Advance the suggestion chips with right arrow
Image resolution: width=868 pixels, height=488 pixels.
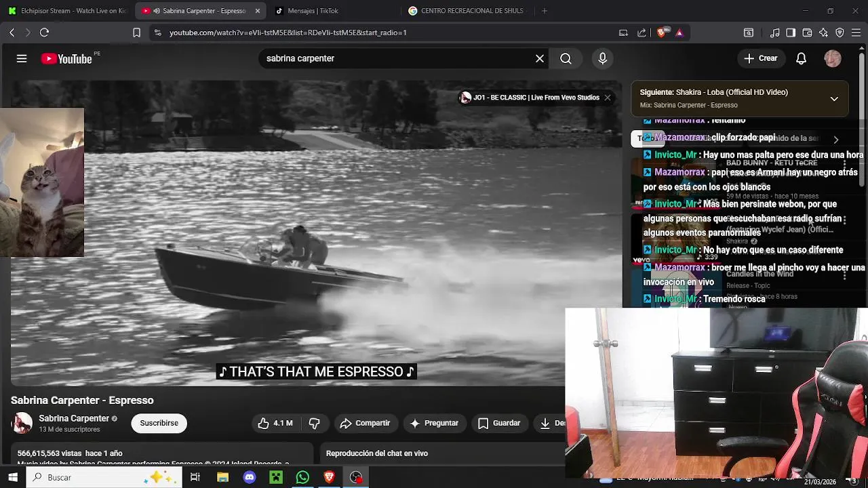pos(835,139)
